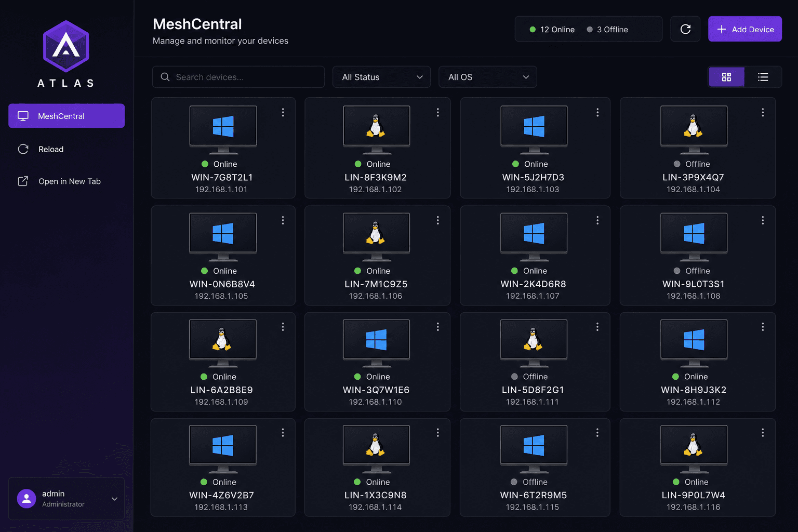Click device name LIN-1X3C9N8

376,495
